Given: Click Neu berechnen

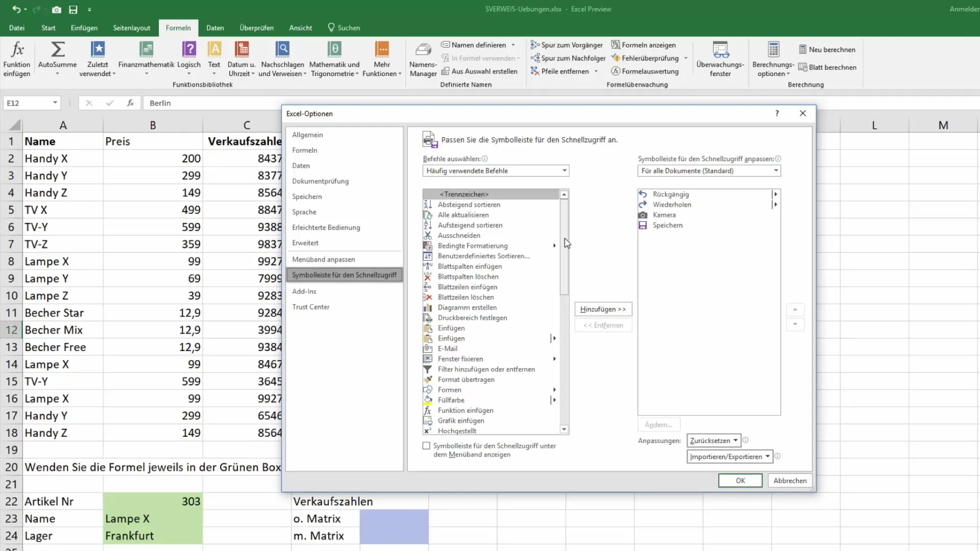Looking at the screenshot, I should tap(827, 49).
